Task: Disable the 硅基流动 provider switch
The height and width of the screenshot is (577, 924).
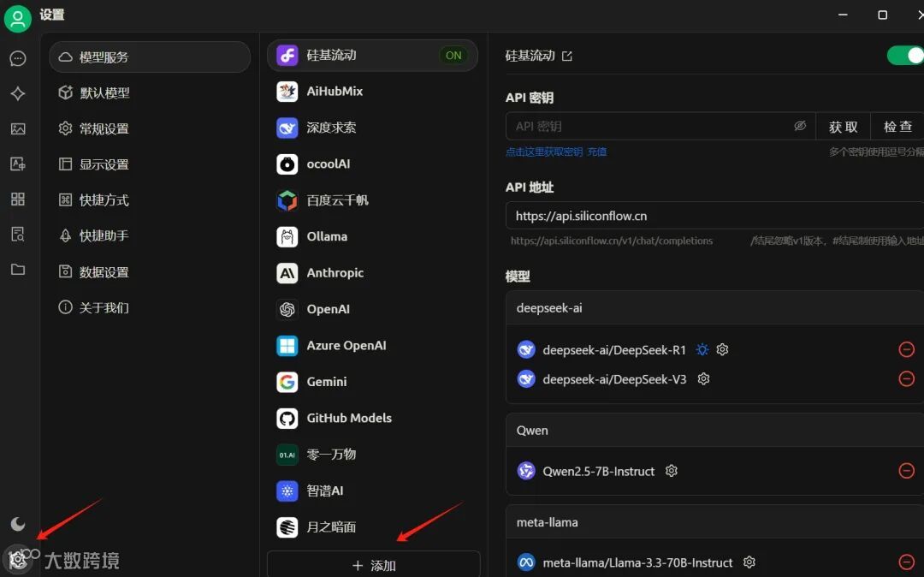Action: click(904, 56)
